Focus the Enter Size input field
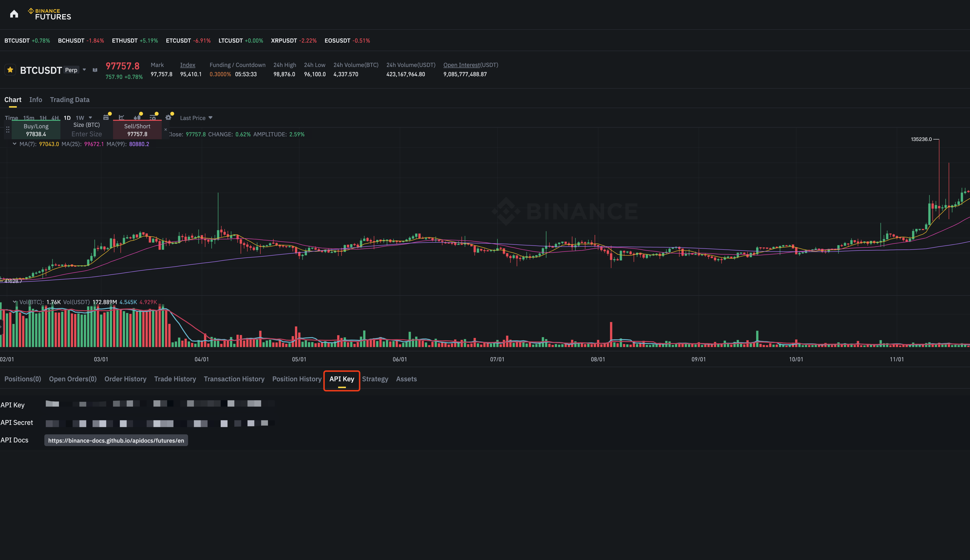 [x=86, y=134]
